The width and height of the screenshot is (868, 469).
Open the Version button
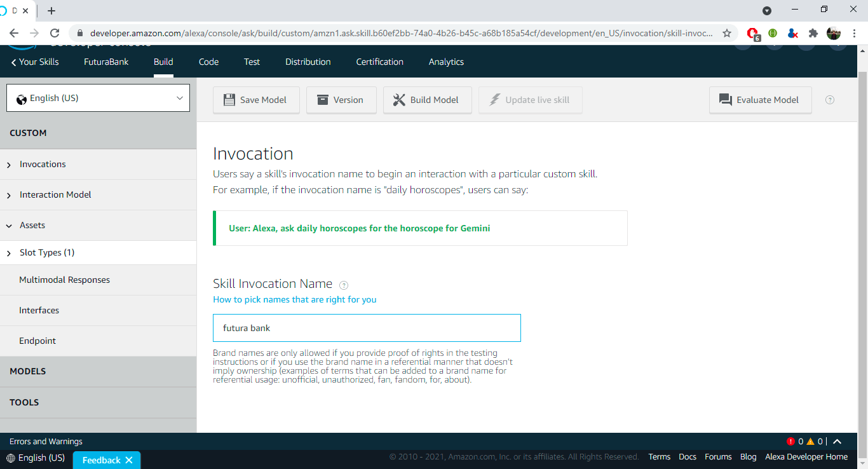click(341, 100)
